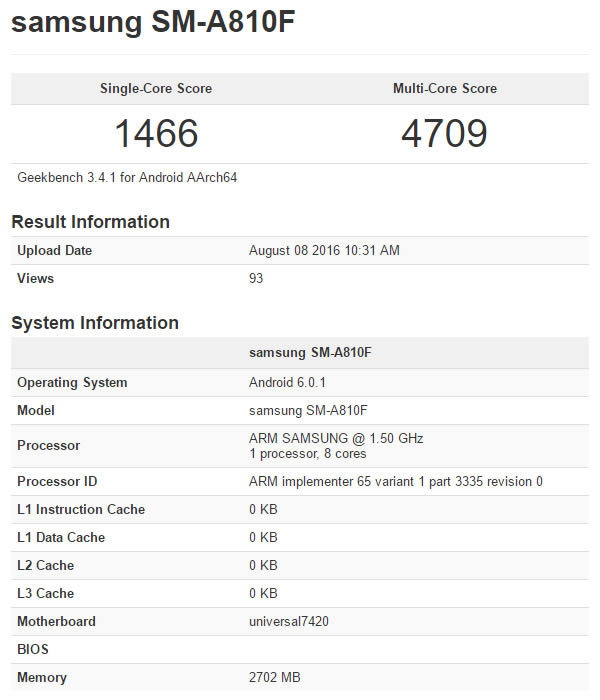
Task: Click the Multi-Core Score header
Action: pyautogui.click(x=444, y=88)
